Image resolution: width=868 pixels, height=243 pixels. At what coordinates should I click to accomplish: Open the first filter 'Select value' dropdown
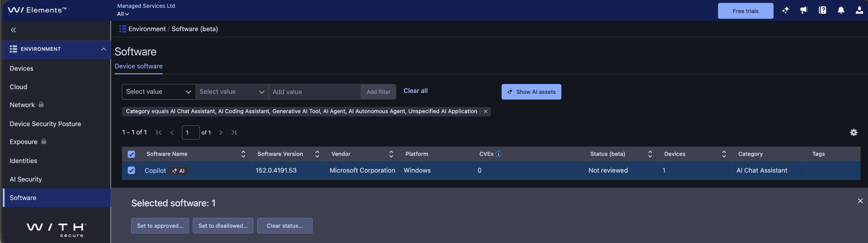coord(159,92)
